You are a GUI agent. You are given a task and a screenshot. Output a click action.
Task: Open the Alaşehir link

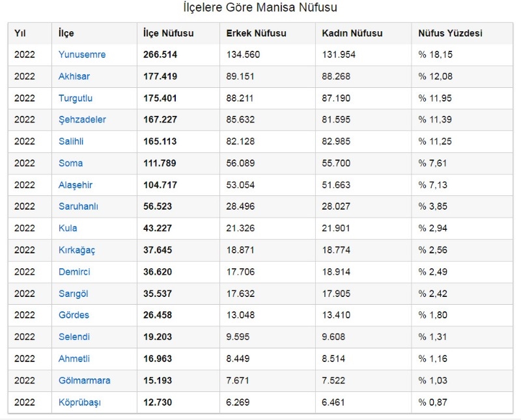click(x=75, y=185)
